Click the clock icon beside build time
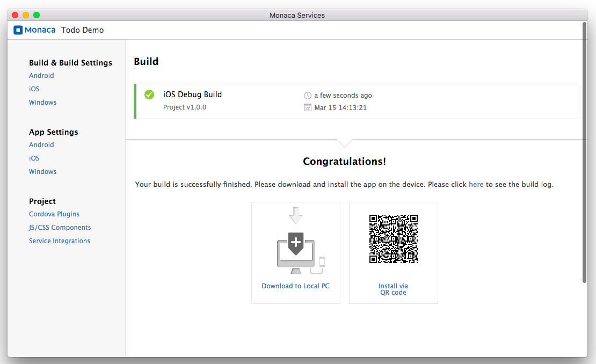This screenshot has width=596, height=364. 308,96
